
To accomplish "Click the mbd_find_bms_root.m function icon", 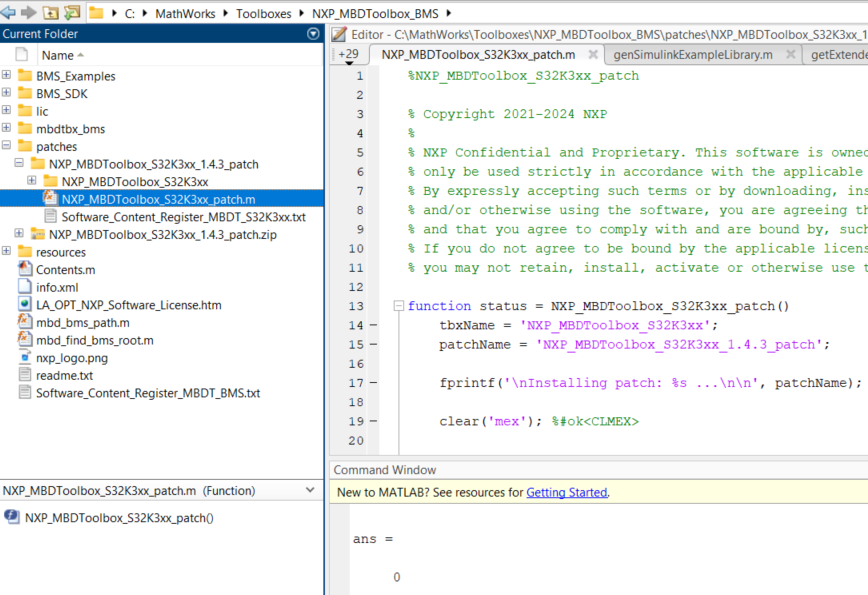I will [x=25, y=339].
